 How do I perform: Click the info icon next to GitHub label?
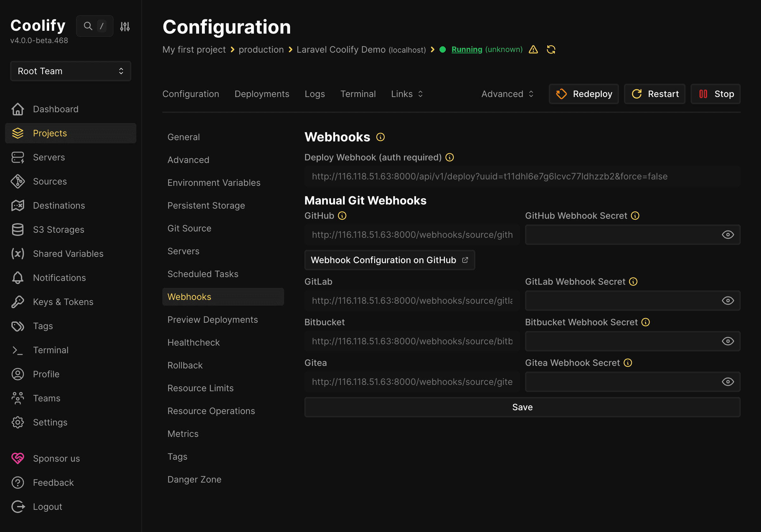point(342,216)
